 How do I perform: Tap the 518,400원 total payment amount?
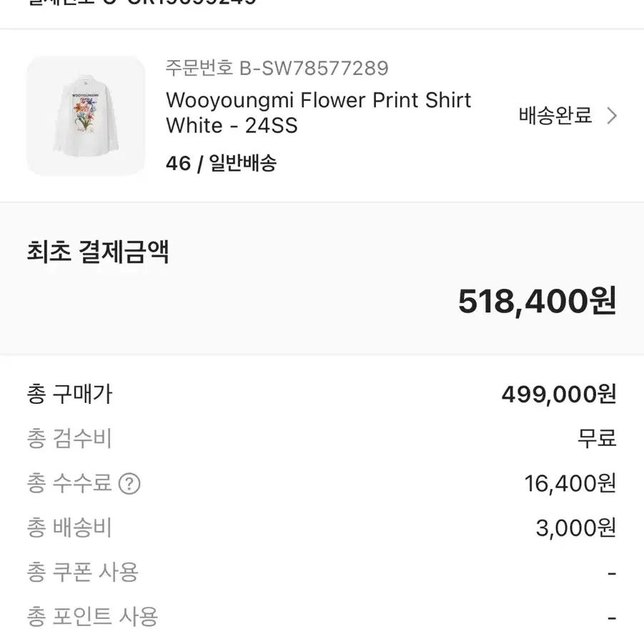click(x=537, y=302)
